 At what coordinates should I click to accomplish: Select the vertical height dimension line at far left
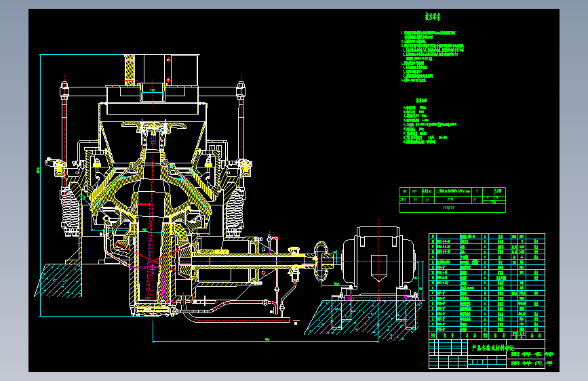[x=40, y=185]
